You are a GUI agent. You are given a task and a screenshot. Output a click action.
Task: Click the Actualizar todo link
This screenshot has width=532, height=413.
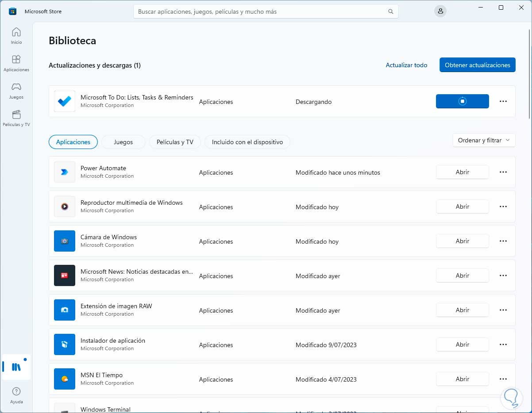pyautogui.click(x=406, y=65)
